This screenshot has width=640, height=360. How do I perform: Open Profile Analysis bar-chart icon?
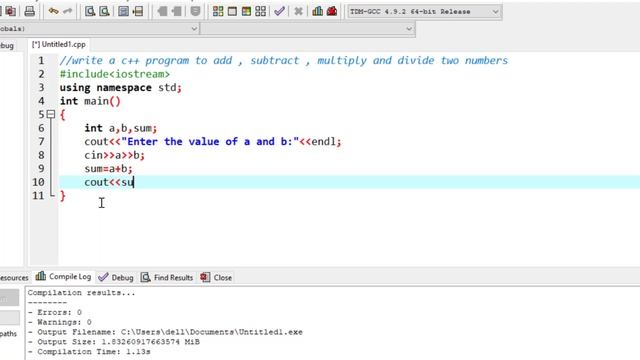coord(318,11)
